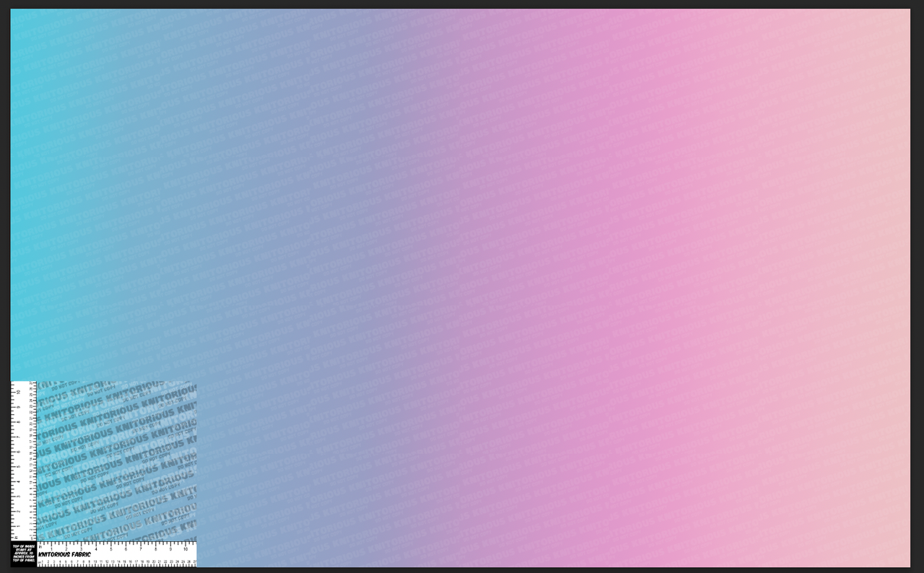Click the 'cm' unit label on the ruler
This screenshot has width=924, height=573.
click(39, 561)
